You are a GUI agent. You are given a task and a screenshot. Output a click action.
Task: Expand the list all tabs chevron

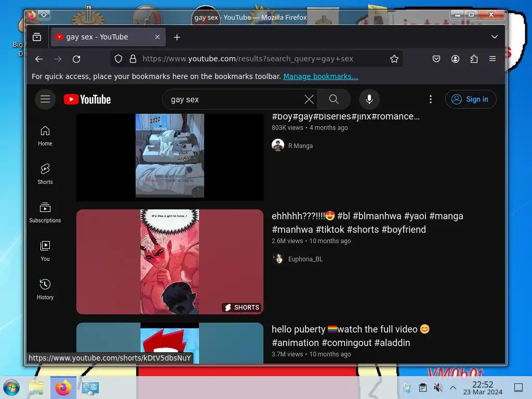point(495,37)
